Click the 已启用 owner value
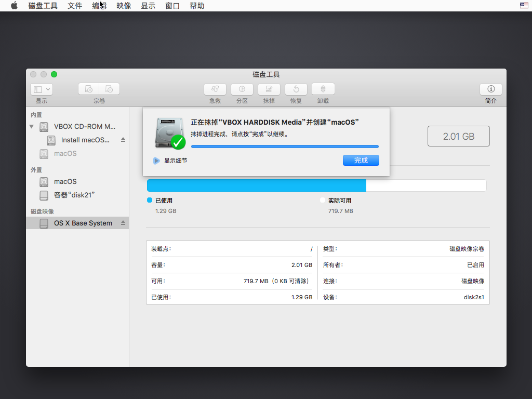The width and height of the screenshot is (532, 399). (x=476, y=265)
